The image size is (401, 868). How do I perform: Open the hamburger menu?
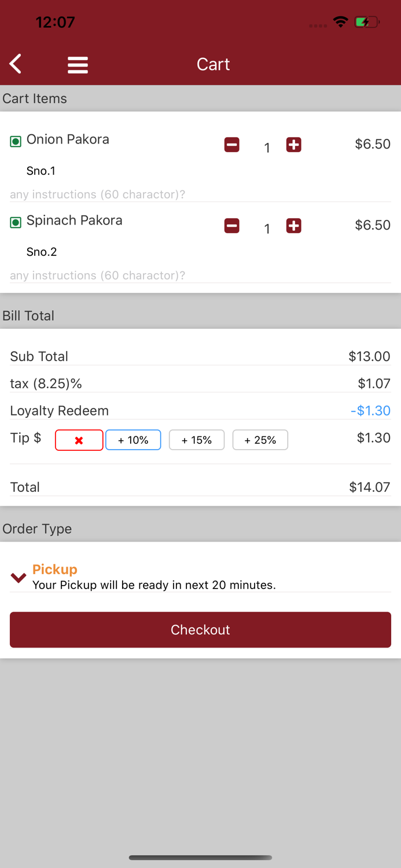78,64
